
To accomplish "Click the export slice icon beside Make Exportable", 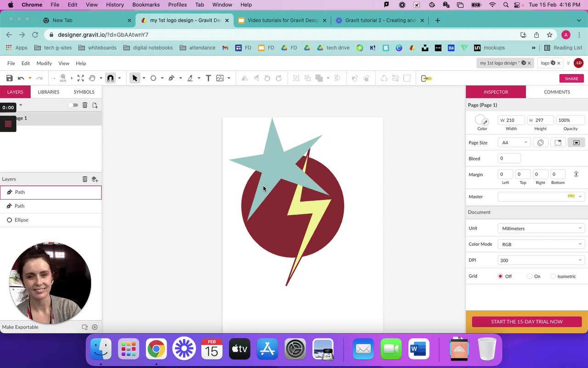I will click(x=85, y=327).
